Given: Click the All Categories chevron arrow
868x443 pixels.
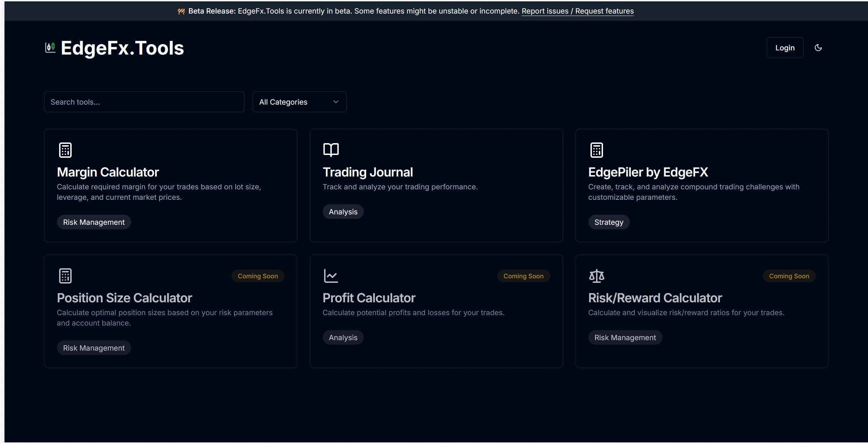Looking at the screenshot, I should (336, 102).
